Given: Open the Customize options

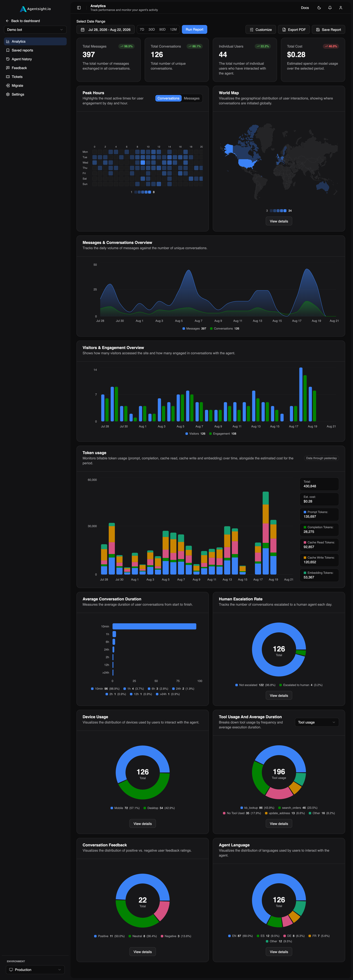Looking at the screenshot, I should [x=261, y=30].
